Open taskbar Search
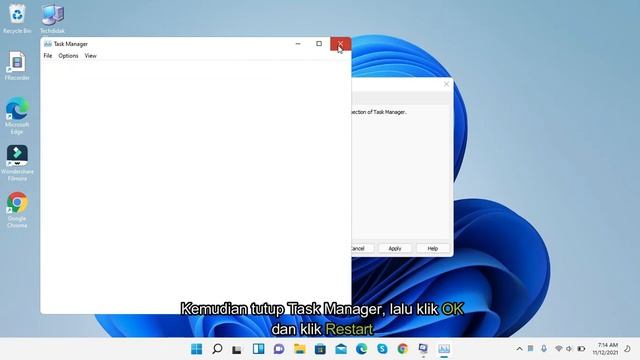 pyautogui.click(x=217, y=349)
